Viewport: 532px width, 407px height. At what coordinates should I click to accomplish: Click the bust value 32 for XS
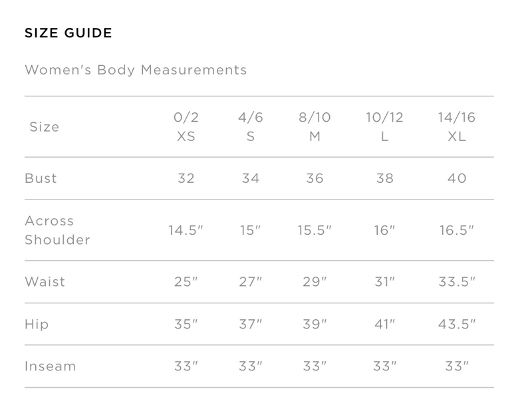point(186,178)
